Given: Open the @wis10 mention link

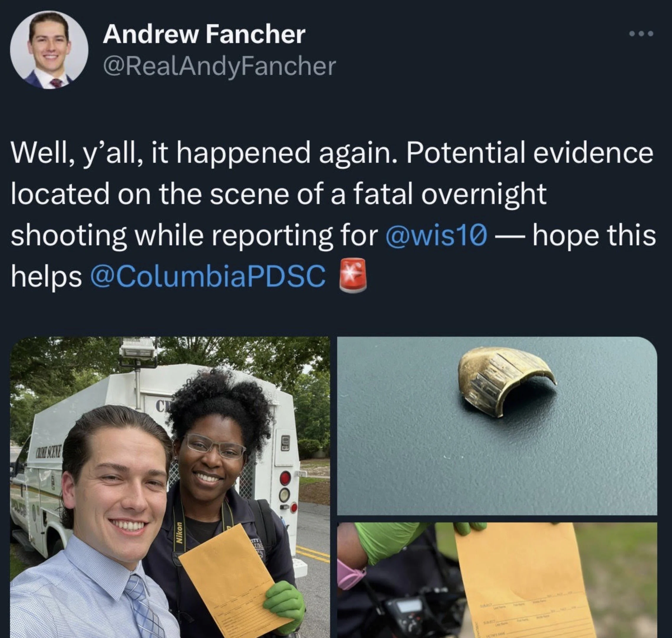Looking at the screenshot, I should click(x=437, y=235).
